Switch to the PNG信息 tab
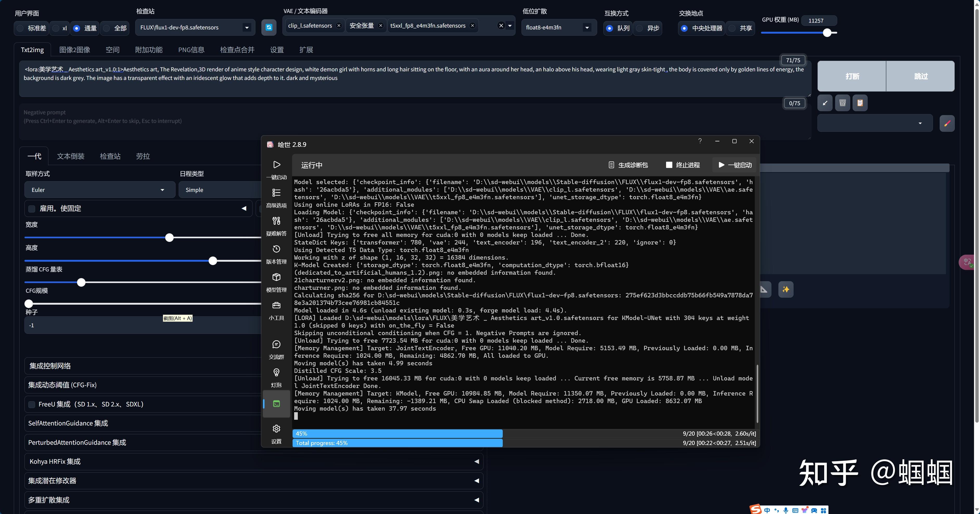 pyautogui.click(x=191, y=50)
